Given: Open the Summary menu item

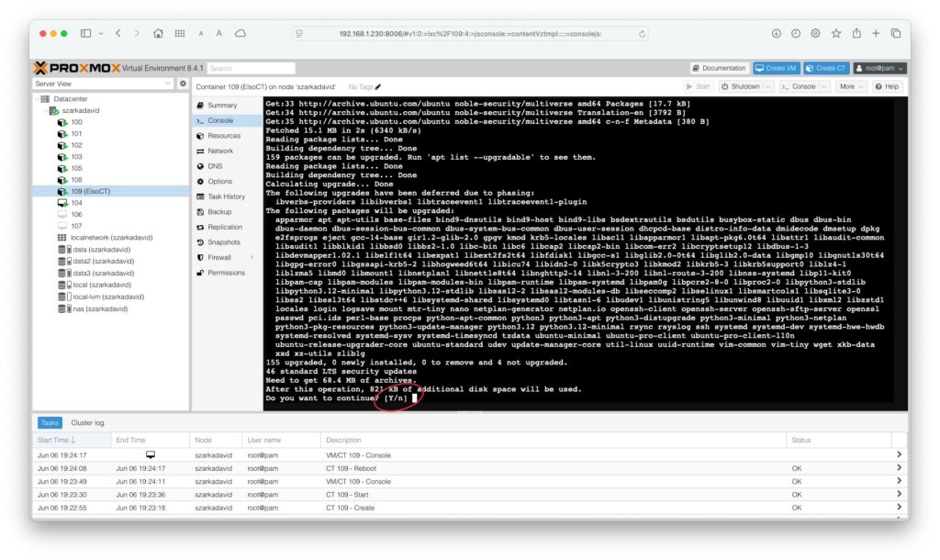Looking at the screenshot, I should [222, 105].
